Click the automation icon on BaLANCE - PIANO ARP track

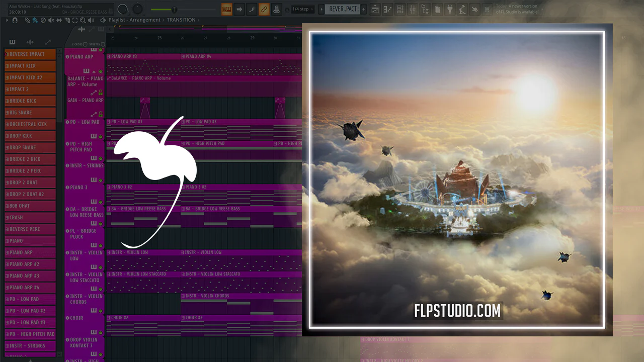click(x=93, y=93)
